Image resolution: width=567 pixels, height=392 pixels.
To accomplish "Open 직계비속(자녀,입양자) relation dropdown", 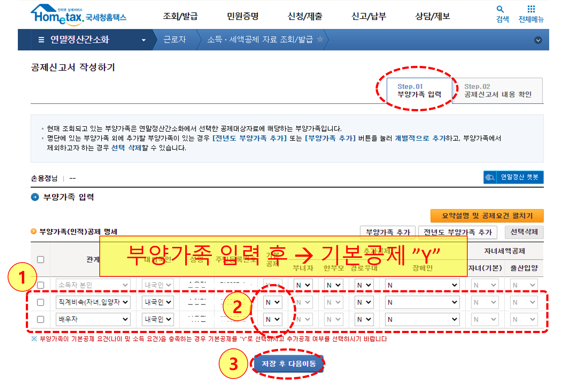I will (93, 302).
